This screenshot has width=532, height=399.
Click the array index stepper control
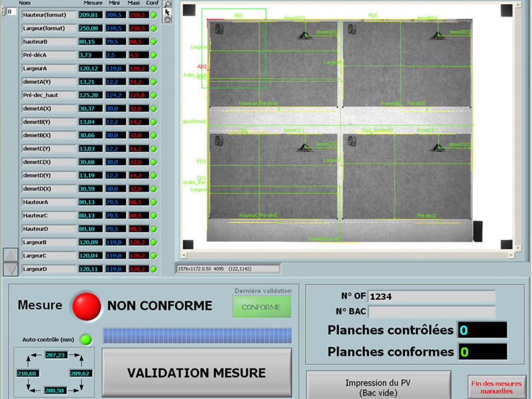coord(3,12)
